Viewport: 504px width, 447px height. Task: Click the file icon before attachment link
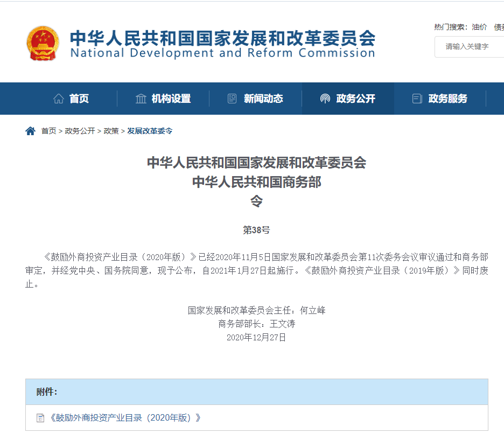click(x=40, y=418)
